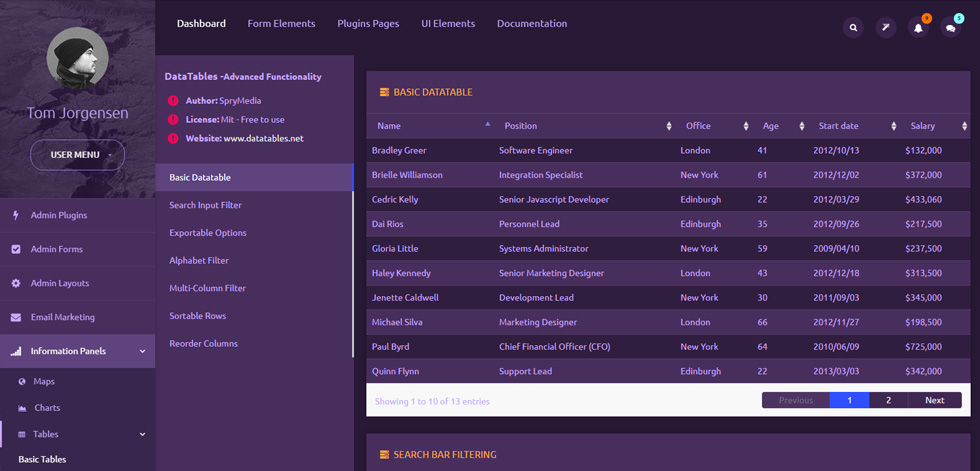This screenshot has width=980, height=471.
Task: Sort table by Age column arrows
Action: [x=802, y=126]
